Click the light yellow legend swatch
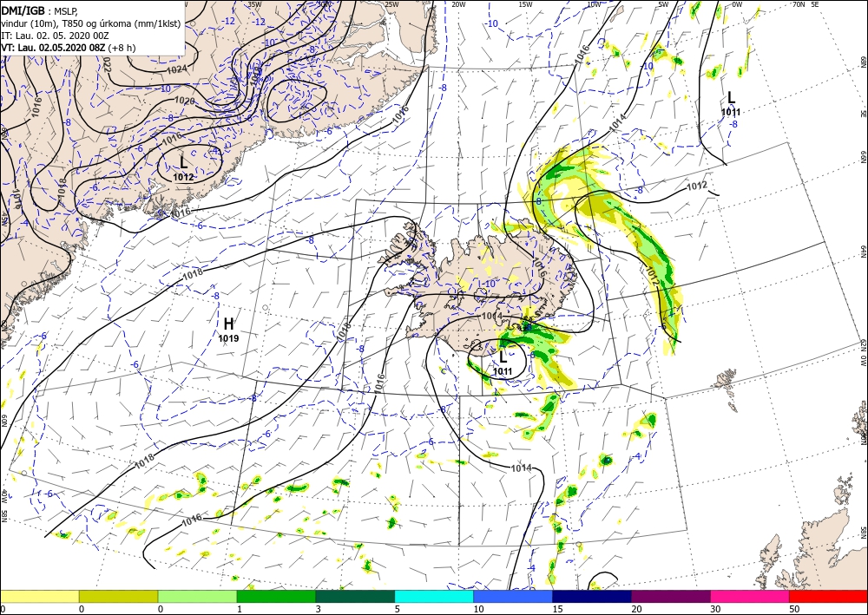 pos(39,596)
